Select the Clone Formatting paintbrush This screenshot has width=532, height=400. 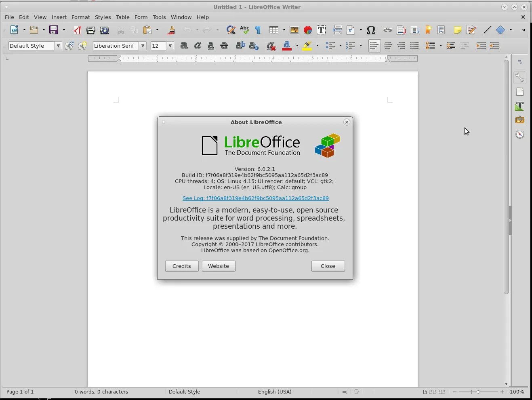(x=171, y=30)
